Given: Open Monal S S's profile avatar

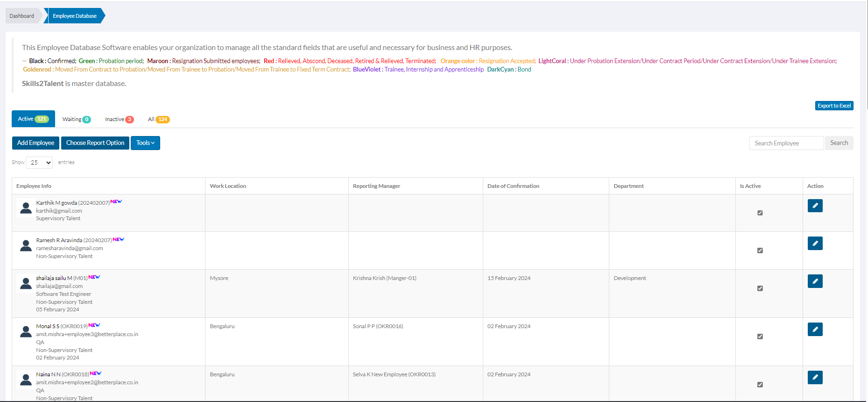Looking at the screenshot, I should (x=26, y=331).
